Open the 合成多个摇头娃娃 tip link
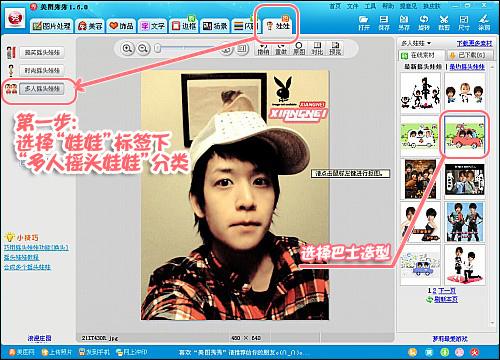Screen dimensions: 500x360 click(x=27, y=267)
